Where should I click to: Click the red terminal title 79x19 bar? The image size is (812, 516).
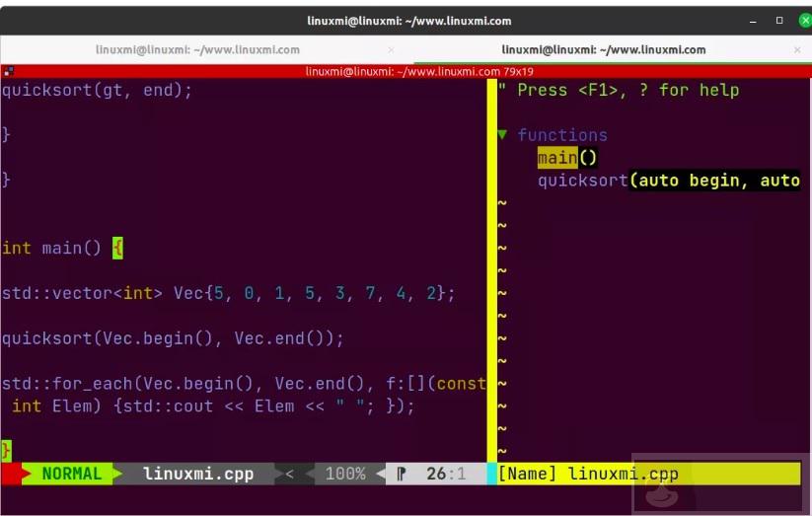[406, 71]
